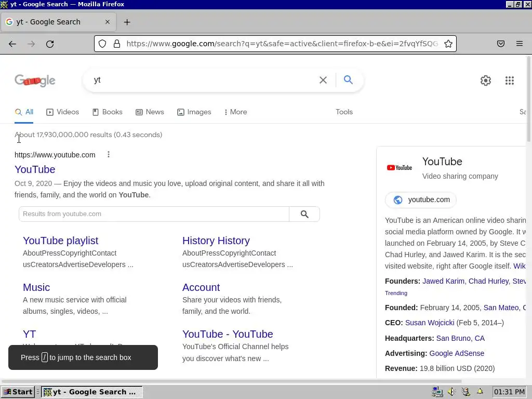Screen dimensions: 532x399
Task: Open the network icon in system tray
Action: tap(437, 392)
